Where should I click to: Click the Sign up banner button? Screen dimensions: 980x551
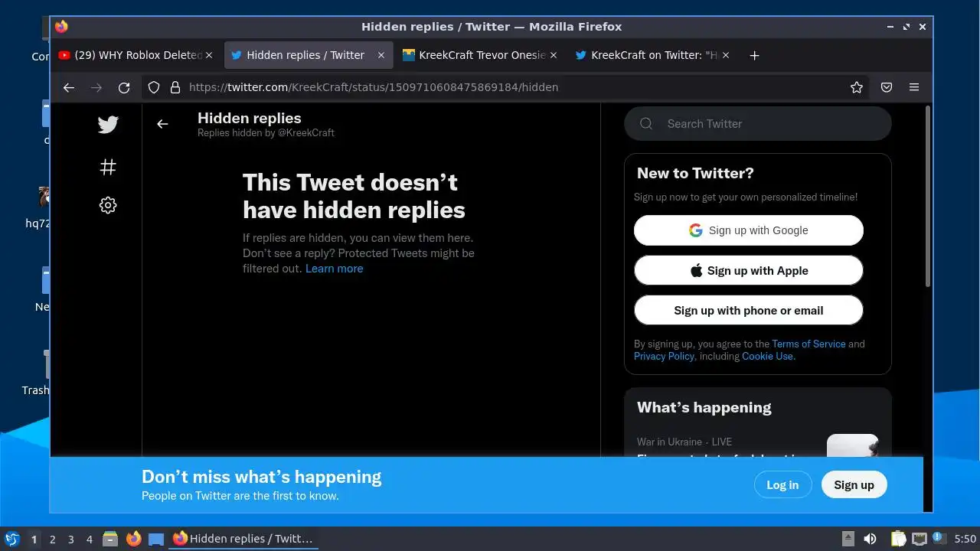point(854,484)
